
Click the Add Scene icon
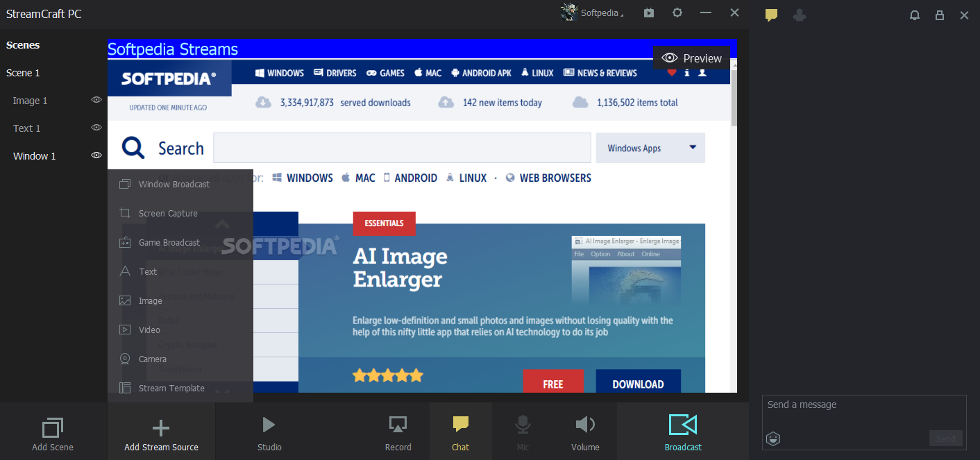(53, 427)
